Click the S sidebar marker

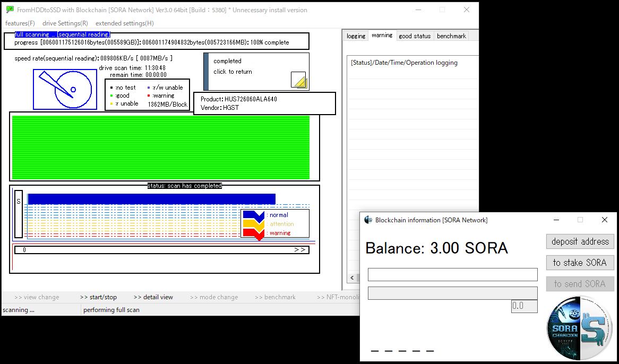[19, 214]
